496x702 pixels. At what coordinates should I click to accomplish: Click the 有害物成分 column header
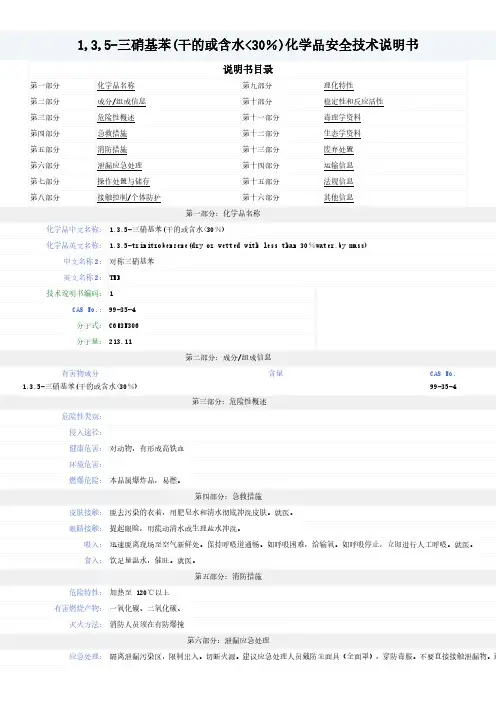tap(80, 373)
